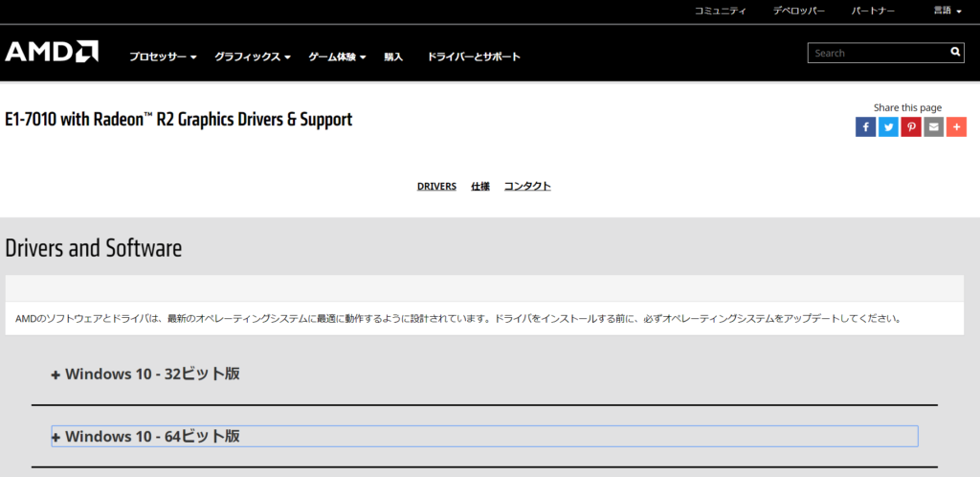Click the AMD logo
Viewport: 980px width, 477px height.
(x=52, y=52)
